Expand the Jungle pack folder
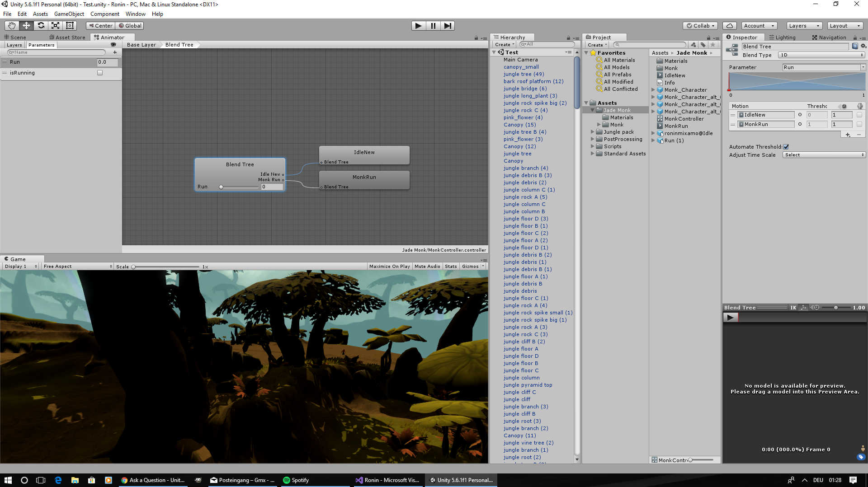This screenshot has width=868, height=487. [592, 132]
